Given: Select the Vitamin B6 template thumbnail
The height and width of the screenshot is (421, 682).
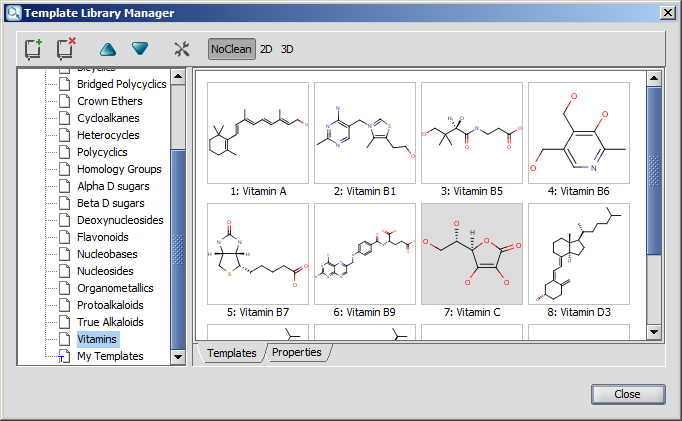Looking at the screenshot, I should coord(579,132).
